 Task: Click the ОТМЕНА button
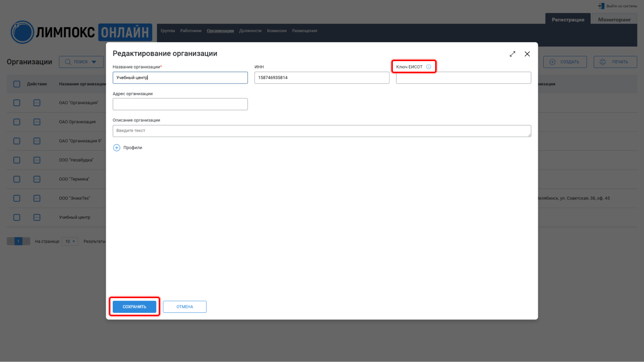tap(184, 307)
